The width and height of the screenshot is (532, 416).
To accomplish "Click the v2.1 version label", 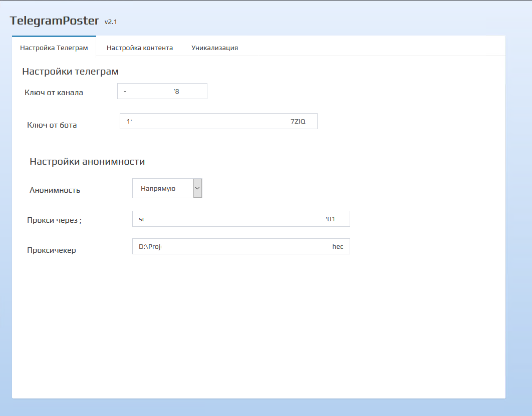I will pyautogui.click(x=111, y=22).
